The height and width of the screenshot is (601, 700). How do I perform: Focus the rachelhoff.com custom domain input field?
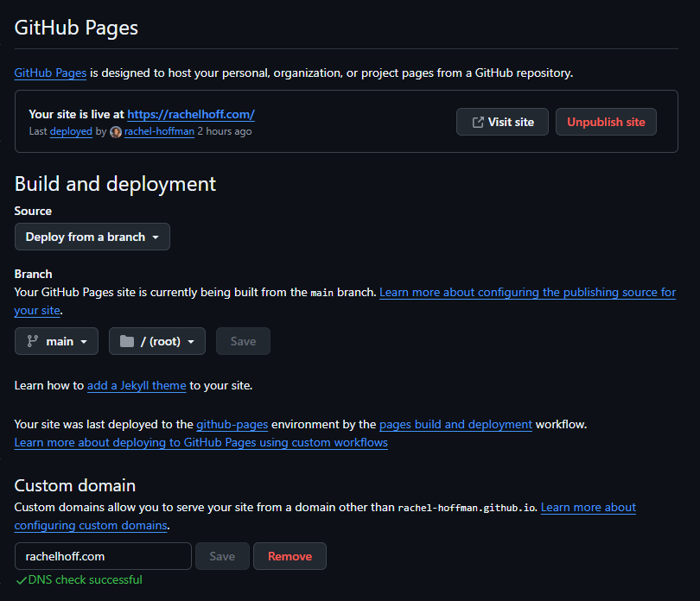[x=103, y=556]
